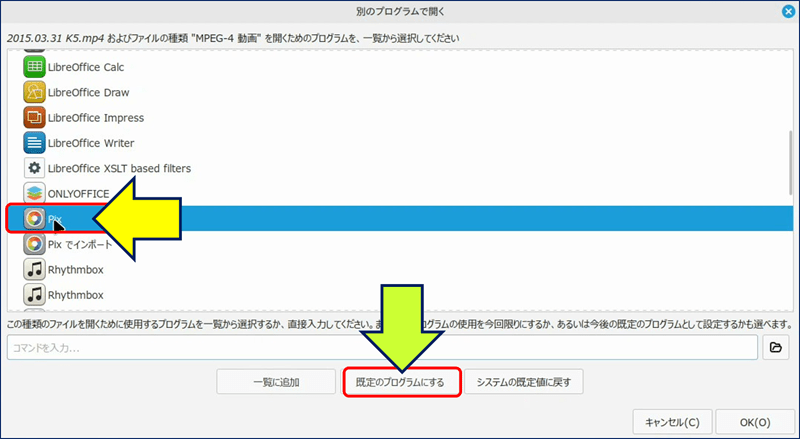Choose the Pix でインポート entry

[x=80, y=245]
